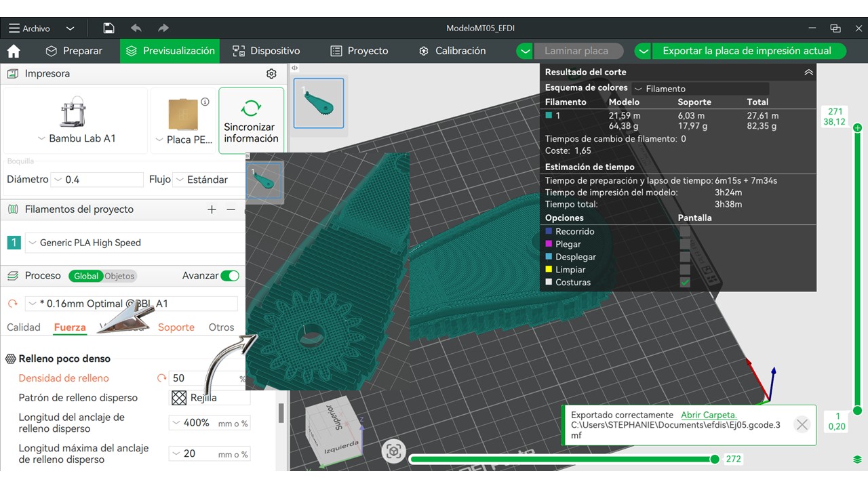Click the Home icon in the top bar

point(14,52)
